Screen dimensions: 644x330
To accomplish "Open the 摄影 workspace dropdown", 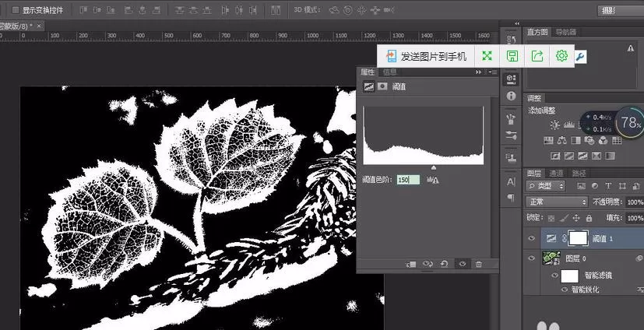I will click(x=621, y=11).
